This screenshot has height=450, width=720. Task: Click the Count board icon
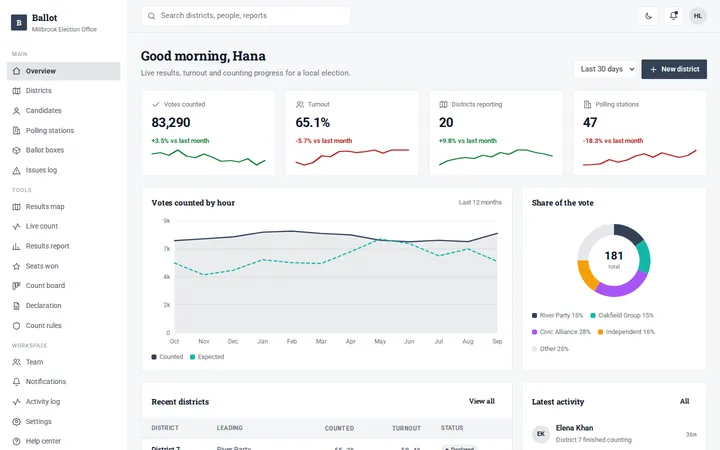17,286
